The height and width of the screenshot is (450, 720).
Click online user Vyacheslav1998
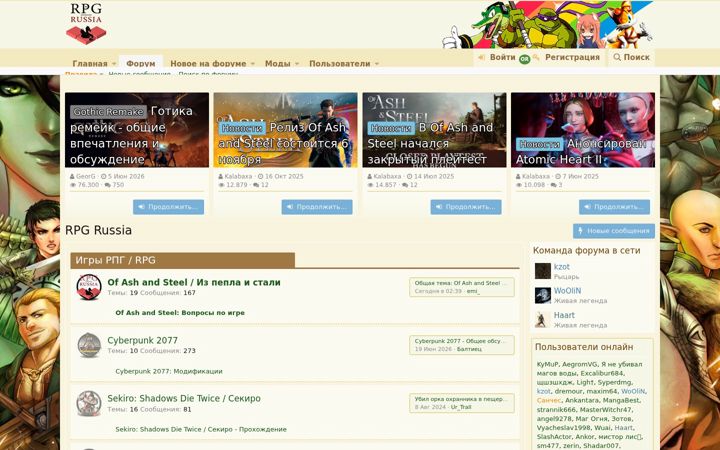(563, 428)
